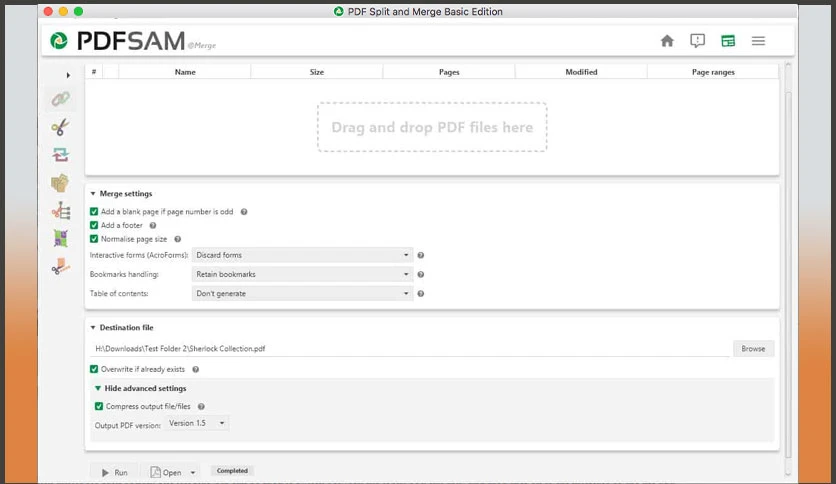Open Table of contents Don't generate dropdown
This screenshot has width=836, height=484.
[302, 294]
